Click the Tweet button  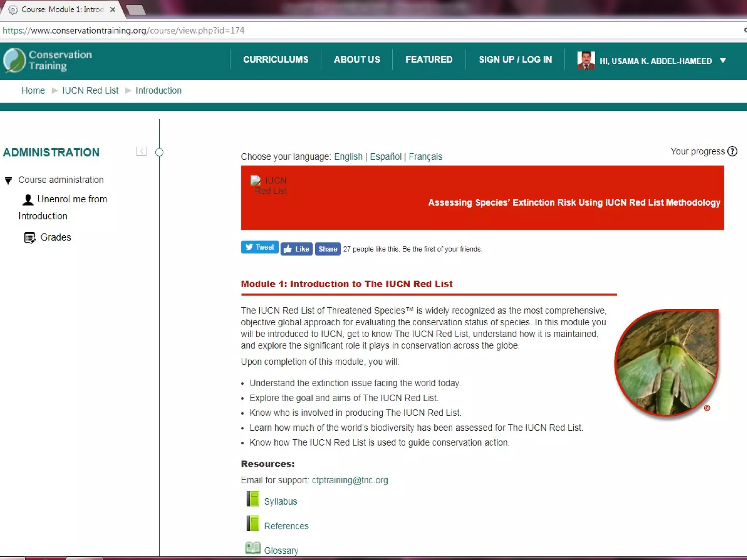tap(260, 247)
